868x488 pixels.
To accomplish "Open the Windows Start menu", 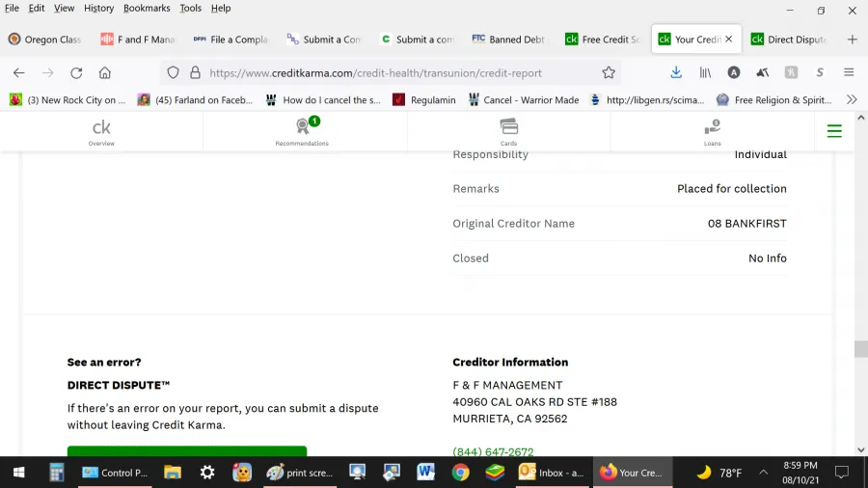I will coord(18,473).
